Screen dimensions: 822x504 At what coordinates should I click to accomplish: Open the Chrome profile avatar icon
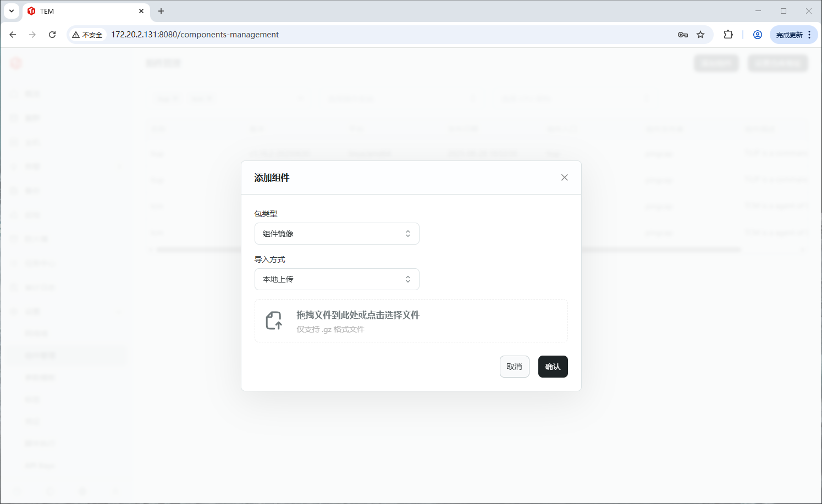pyautogui.click(x=758, y=35)
